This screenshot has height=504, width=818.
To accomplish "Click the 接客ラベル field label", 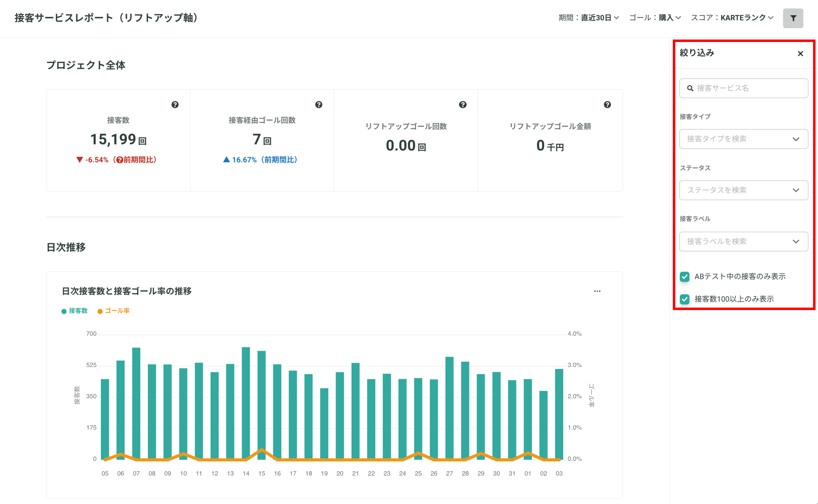I will (695, 219).
